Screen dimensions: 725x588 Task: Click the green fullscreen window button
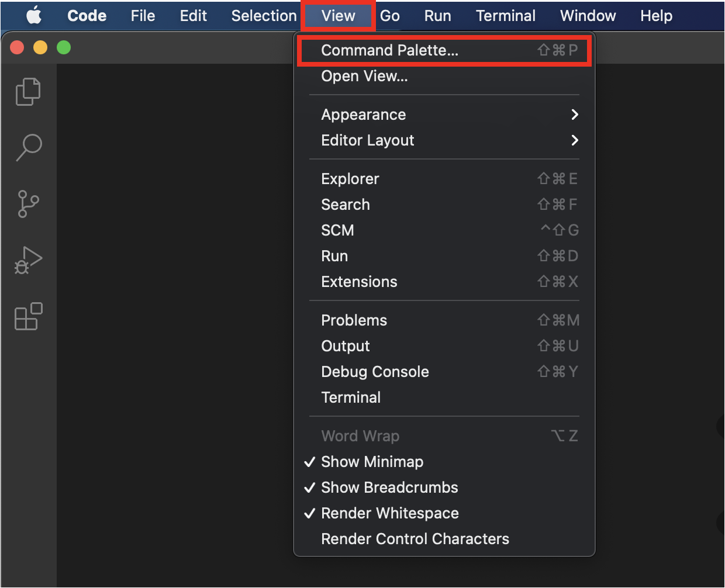[x=64, y=47]
